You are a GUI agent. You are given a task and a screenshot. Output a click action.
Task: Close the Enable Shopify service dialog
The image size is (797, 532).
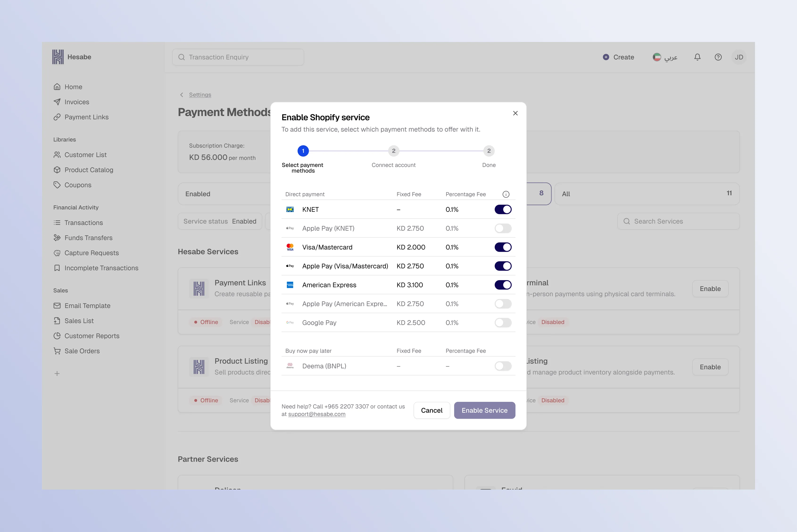pyautogui.click(x=515, y=113)
